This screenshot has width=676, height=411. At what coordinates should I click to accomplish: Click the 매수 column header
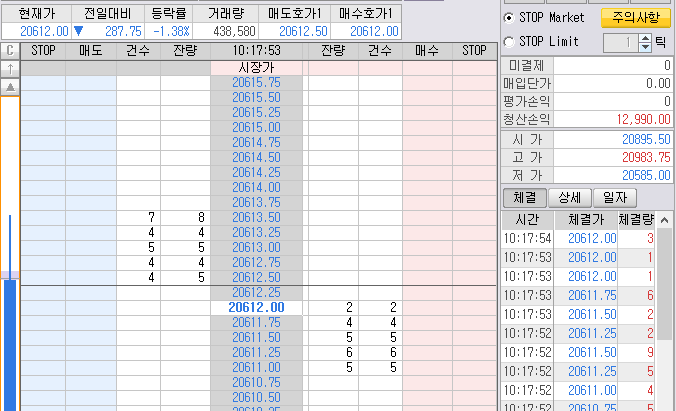(x=427, y=51)
